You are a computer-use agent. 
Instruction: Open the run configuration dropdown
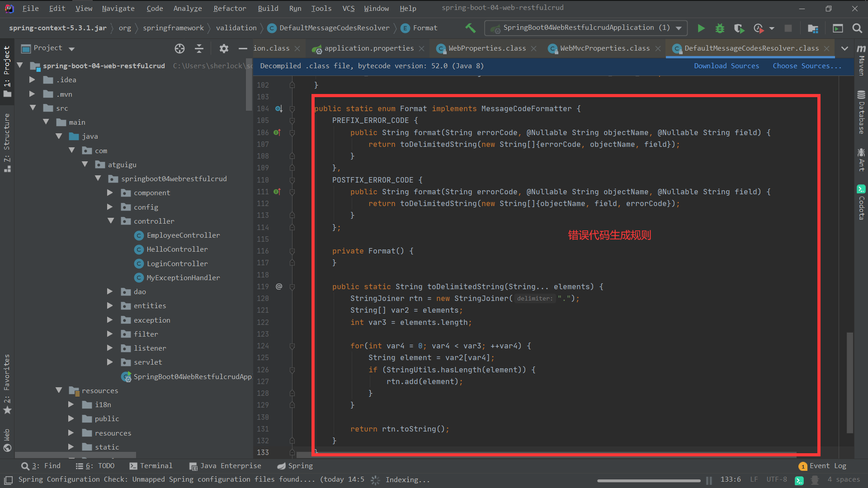point(679,28)
